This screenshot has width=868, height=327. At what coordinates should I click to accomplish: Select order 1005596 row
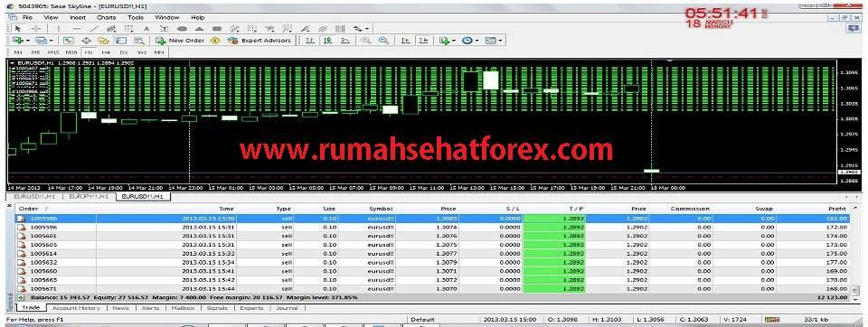point(433,227)
